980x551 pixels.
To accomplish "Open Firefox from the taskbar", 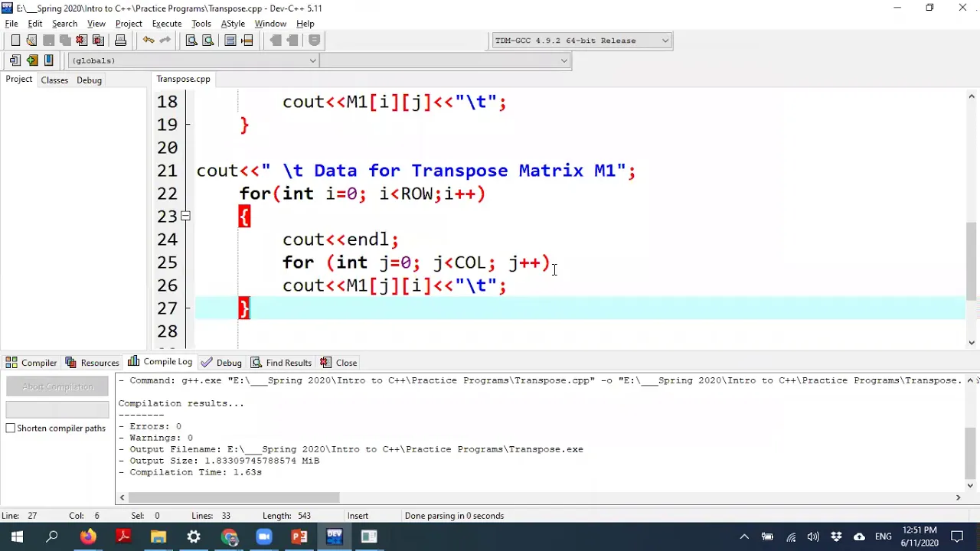I will (88, 536).
